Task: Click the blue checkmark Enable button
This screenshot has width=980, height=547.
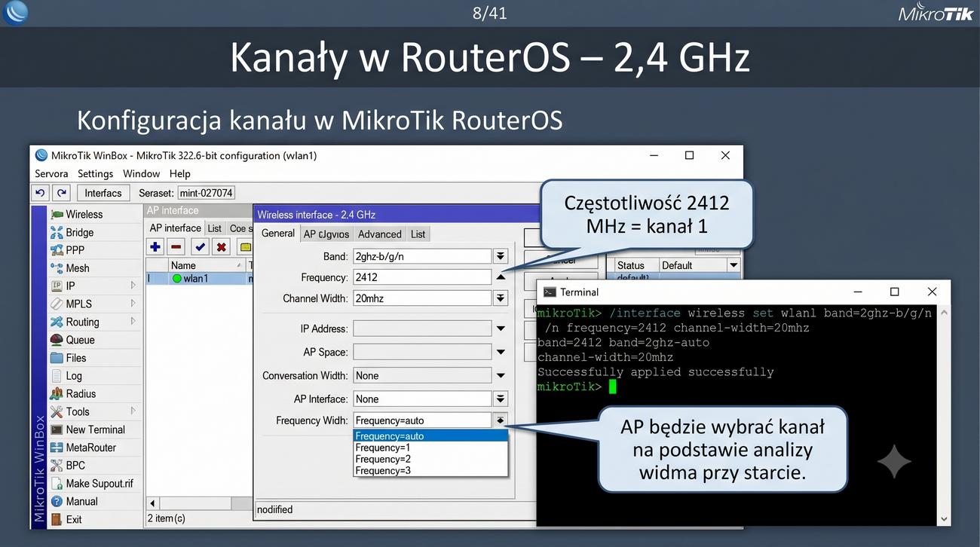Action: click(x=200, y=246)
